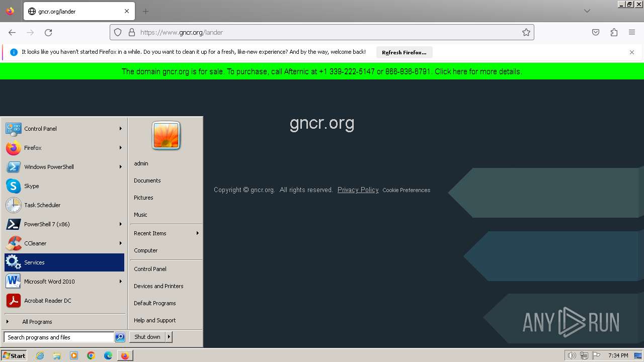
Task: Click the search magnifier button in Start menu
Action: click(x=120, y=337)
